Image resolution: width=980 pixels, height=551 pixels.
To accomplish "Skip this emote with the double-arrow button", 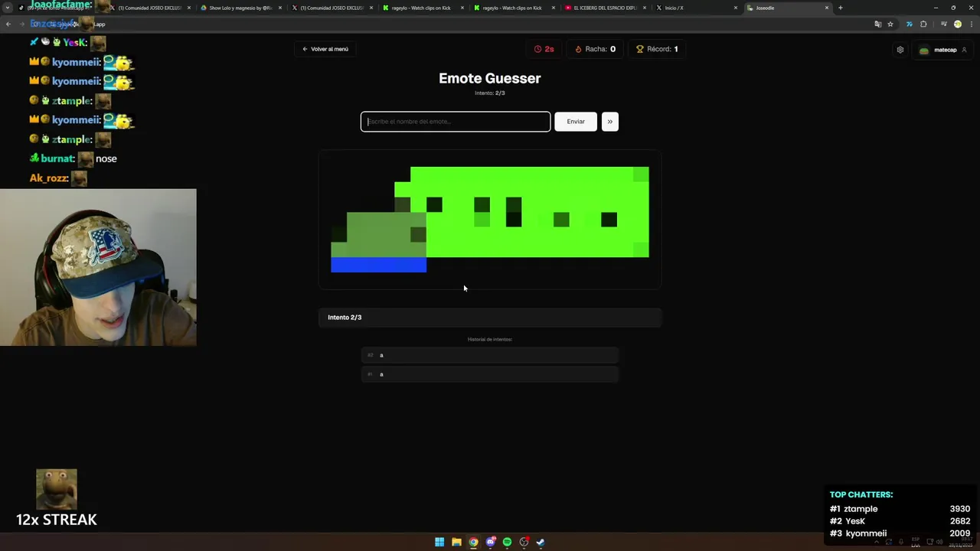I will [610, 122].
